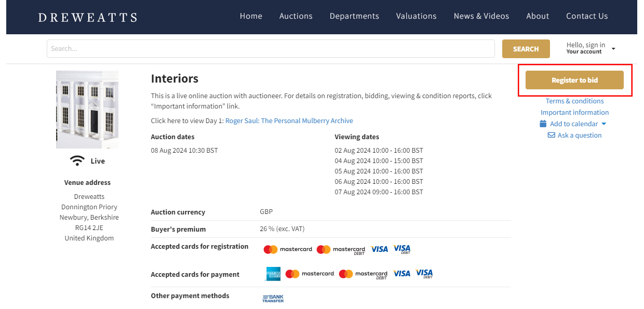Go to the Valuations page
This screenshot has height=309, width=644.
point(416,16)
